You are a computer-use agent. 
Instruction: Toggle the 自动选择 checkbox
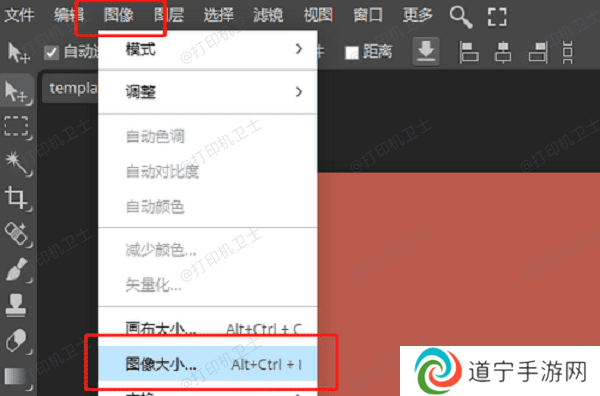[x=51, y=52]
